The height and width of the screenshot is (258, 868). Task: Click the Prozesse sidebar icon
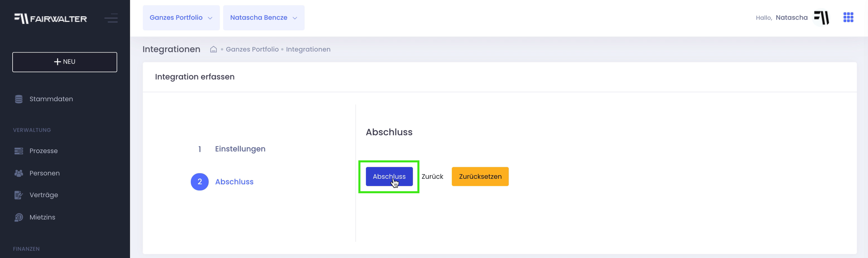[x=19, y=151]
